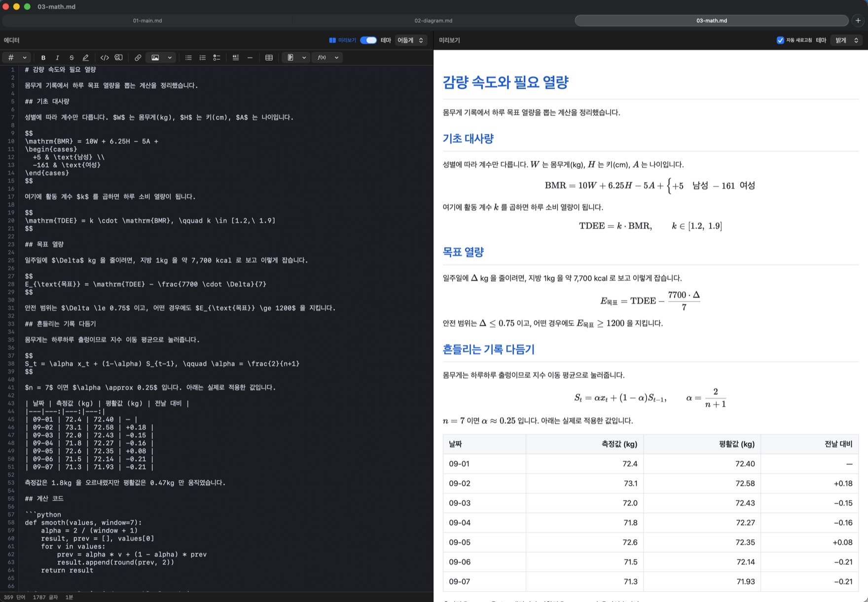Image resolution: width=868 pixels, height=602 pixels.
Task: Select the 03-math.md tab
Action: tap(712, 21)
